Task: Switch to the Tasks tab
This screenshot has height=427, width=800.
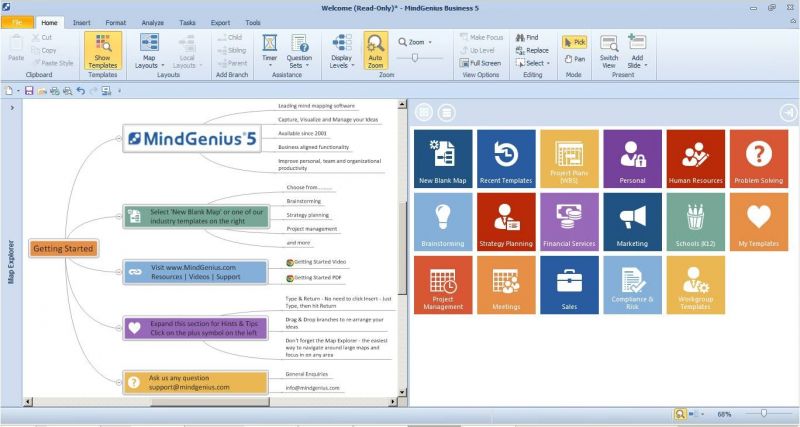Action: click(x=187, y=22)
